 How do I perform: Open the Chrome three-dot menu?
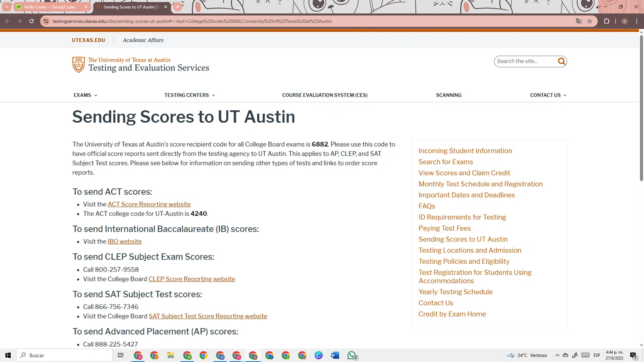click(x=637, y=21)
